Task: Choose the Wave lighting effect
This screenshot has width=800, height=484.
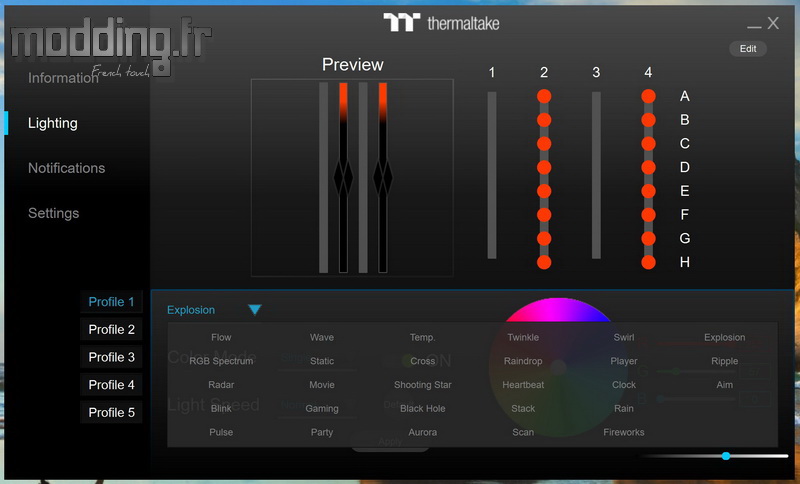Action: pyautogui.click(x=321, y=337)
